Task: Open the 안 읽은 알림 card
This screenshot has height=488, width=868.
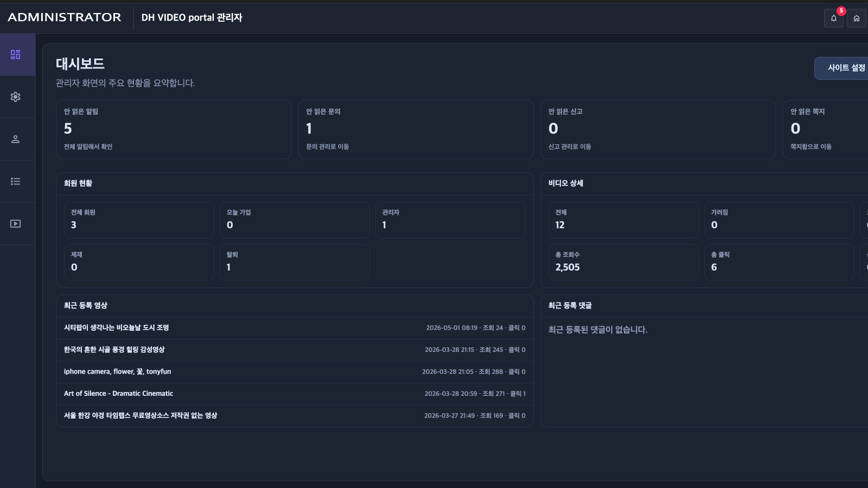Action: tap(174, 130)
